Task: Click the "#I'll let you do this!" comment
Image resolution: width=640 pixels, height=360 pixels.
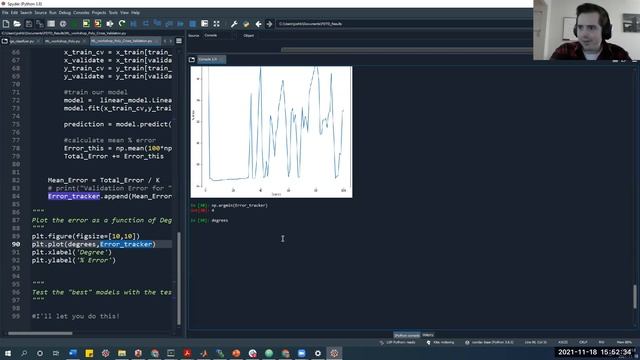Action: (x=76, y=316)
